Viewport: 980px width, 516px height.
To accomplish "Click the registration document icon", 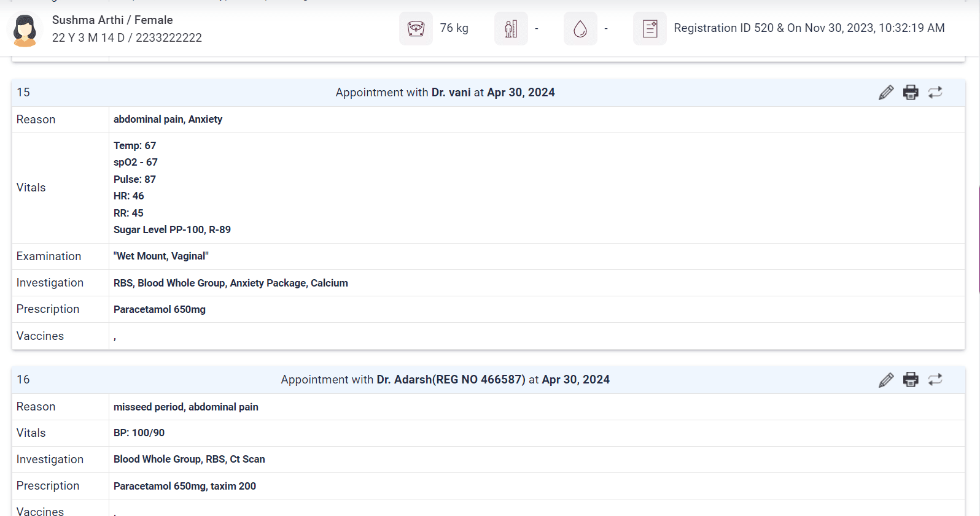I will pyautogui.click(x=650, y=29).
